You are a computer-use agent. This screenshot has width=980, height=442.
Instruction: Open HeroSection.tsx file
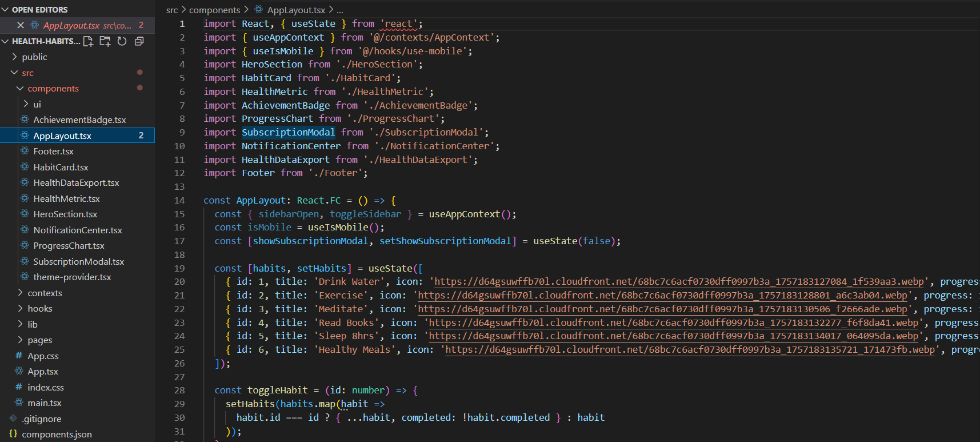coord(65,214)
